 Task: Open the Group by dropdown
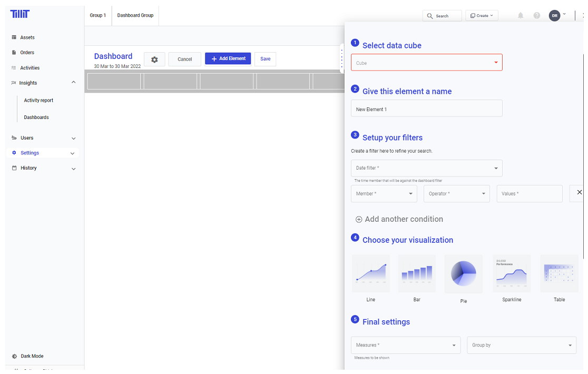[x=521, y=345]
